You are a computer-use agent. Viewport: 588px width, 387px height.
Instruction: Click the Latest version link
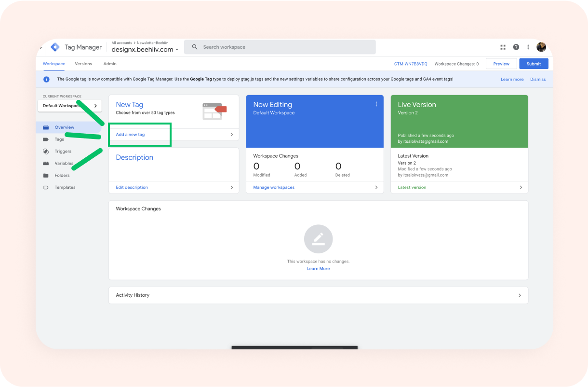412,187
